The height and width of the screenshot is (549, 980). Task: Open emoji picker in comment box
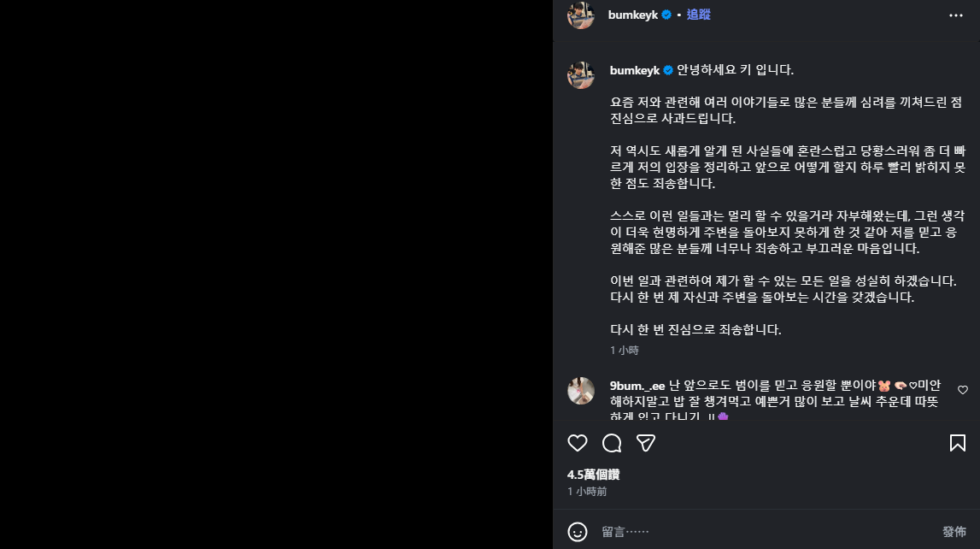[x=578, y=531]
